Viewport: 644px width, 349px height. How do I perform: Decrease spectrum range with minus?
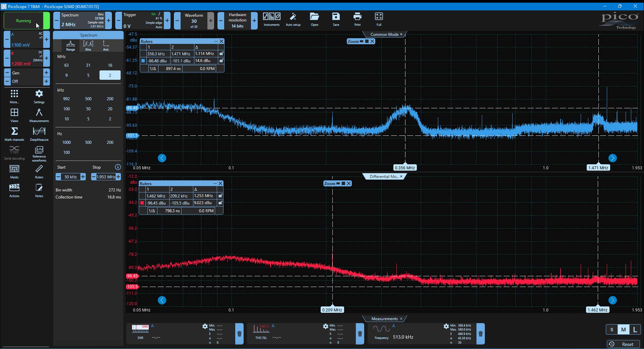(x=56, y=20)
